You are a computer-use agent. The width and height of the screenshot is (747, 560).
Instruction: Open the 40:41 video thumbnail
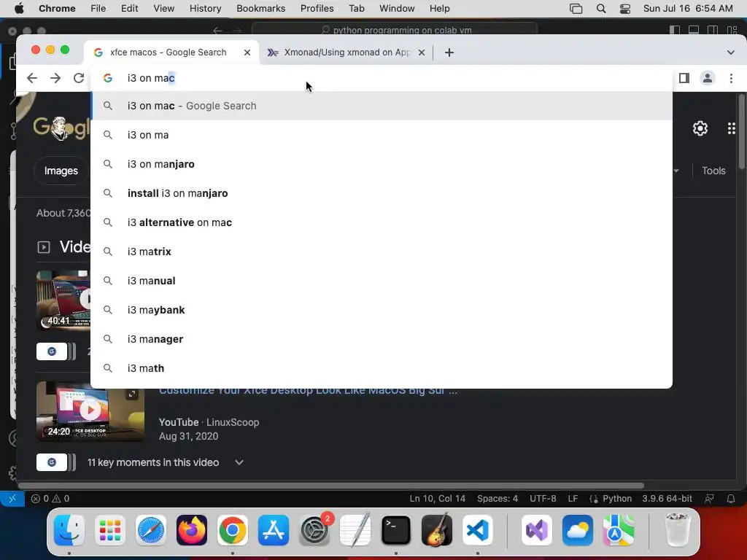coord(63,300)
